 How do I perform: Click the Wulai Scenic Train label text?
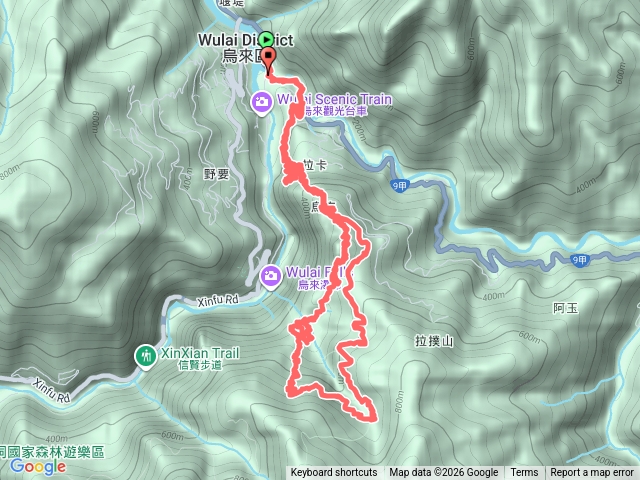pyautogui.click(x=334, y=104)
